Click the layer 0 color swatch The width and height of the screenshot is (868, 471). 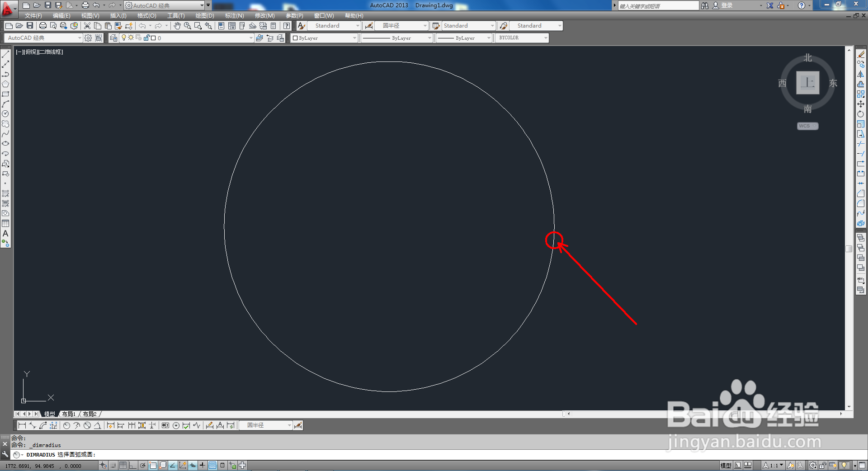(153, 38)
